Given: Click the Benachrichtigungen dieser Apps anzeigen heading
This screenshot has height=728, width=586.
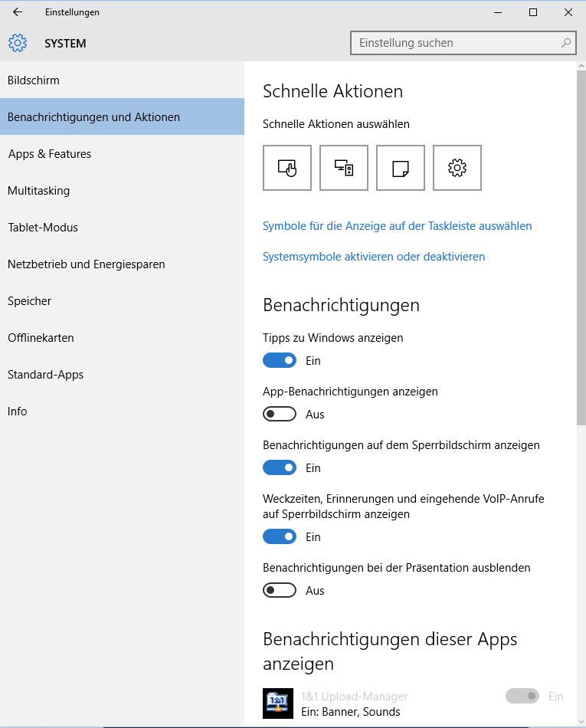Looking at the screenshot, I should pyautogui.click(x=390, y=651).
